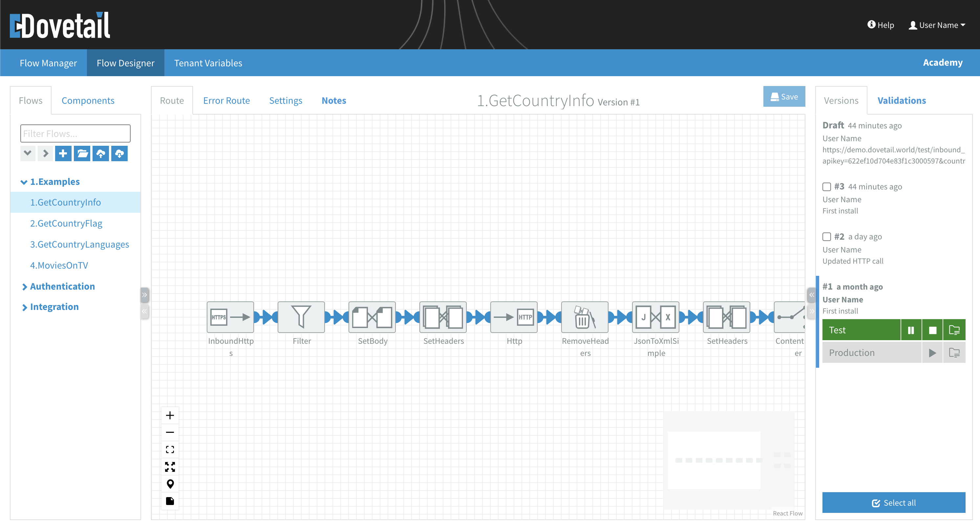Select the SetHeaders node after JsonToXmlSimple

click(727, 317)
